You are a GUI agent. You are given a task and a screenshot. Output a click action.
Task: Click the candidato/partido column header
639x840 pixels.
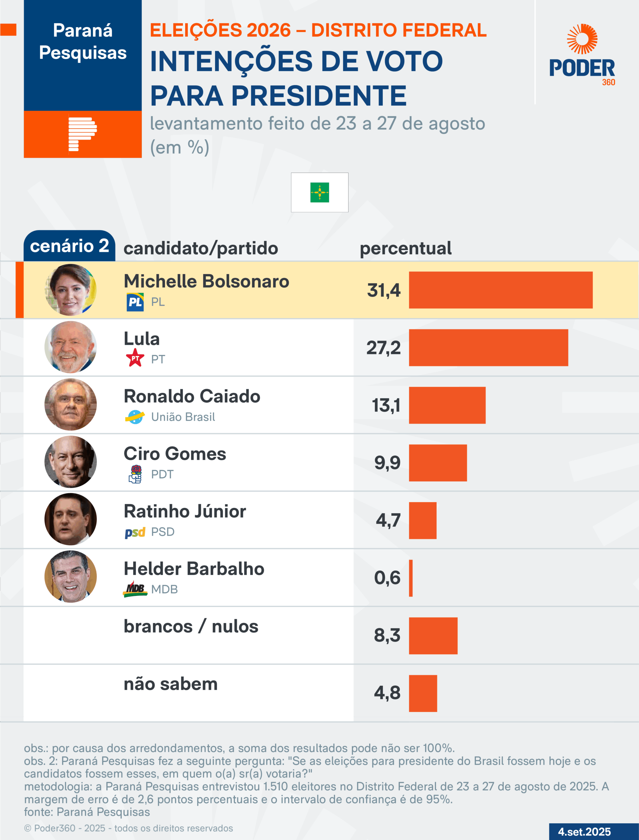[x=201, y=248]
